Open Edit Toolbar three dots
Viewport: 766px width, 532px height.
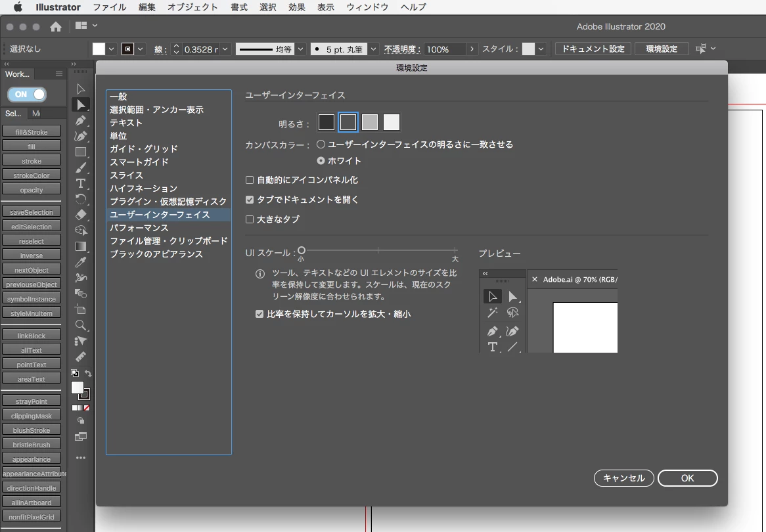[81, 458]
